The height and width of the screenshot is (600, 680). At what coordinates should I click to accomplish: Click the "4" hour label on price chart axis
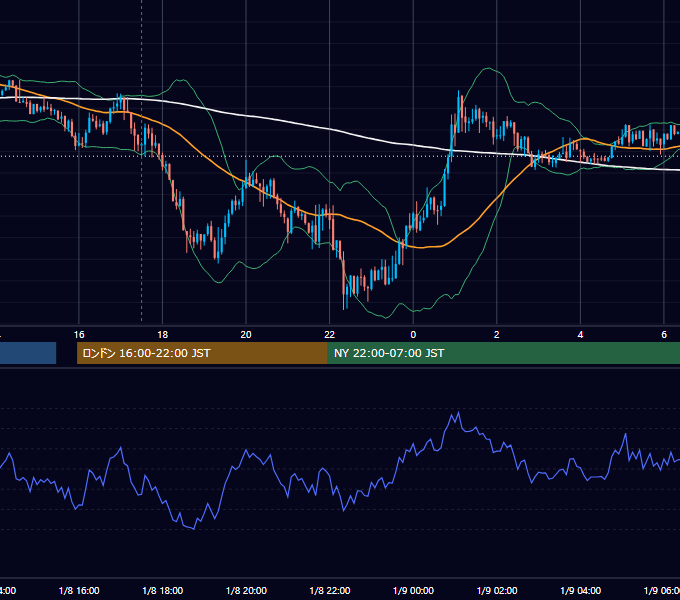coord(580,334)
